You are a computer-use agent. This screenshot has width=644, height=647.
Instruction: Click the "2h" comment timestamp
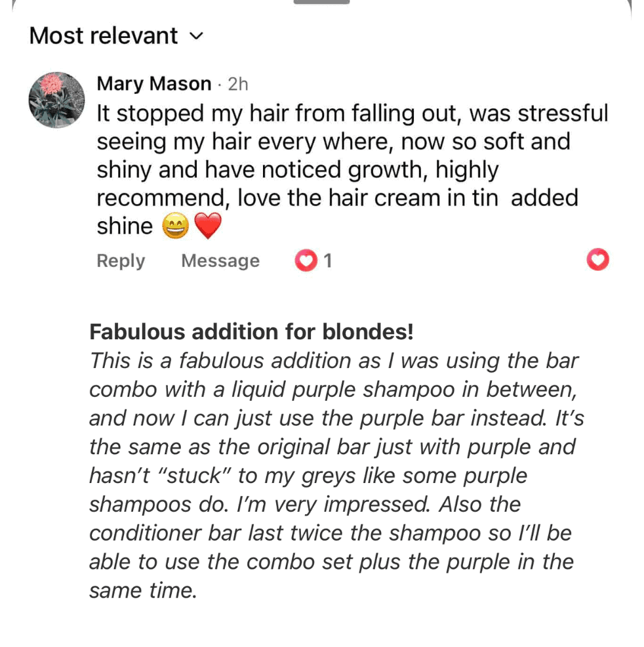point(237,84)
